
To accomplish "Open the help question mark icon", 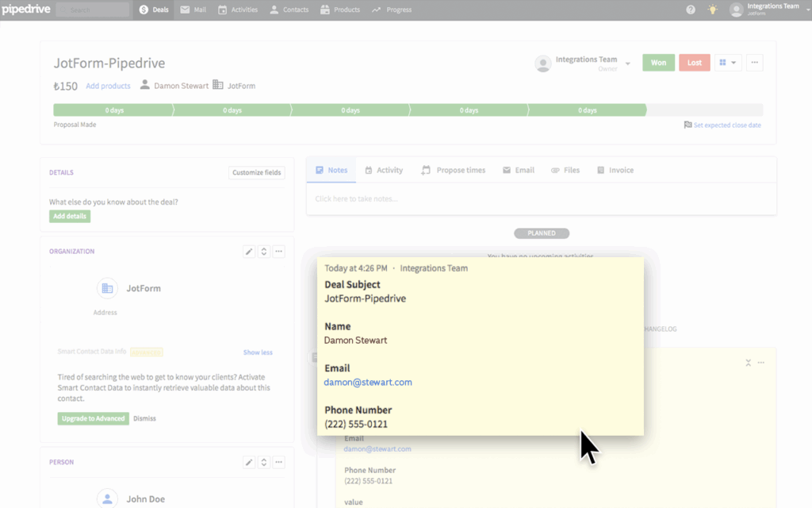I will [x=691, y=10].
